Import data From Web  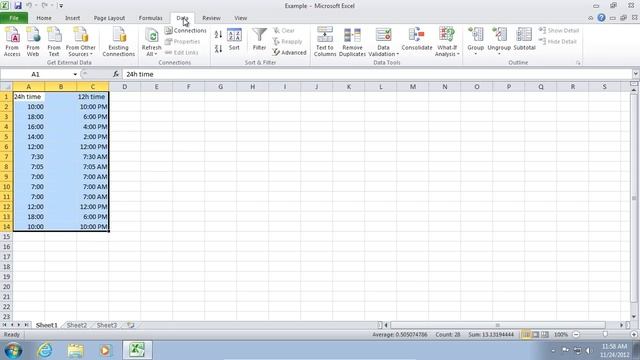(33, 41)
